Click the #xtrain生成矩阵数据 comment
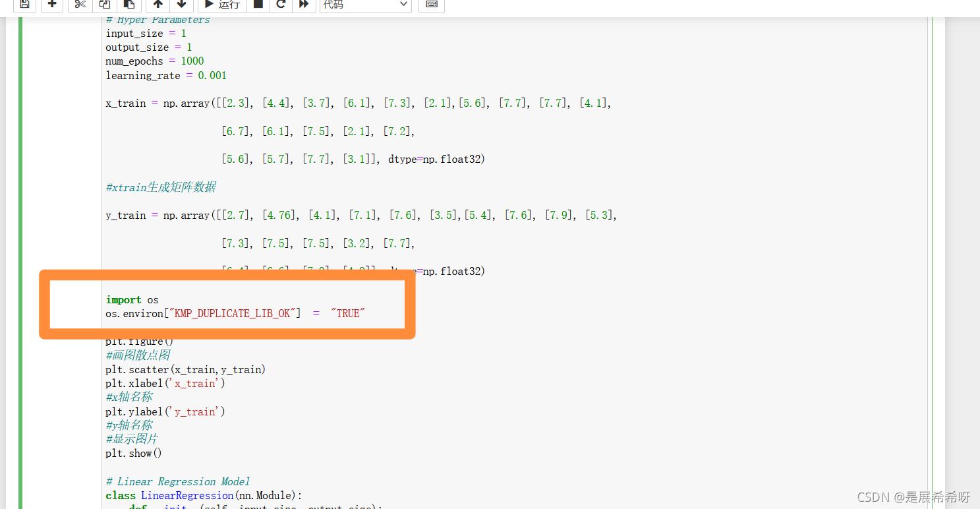 tap(161, 187)
